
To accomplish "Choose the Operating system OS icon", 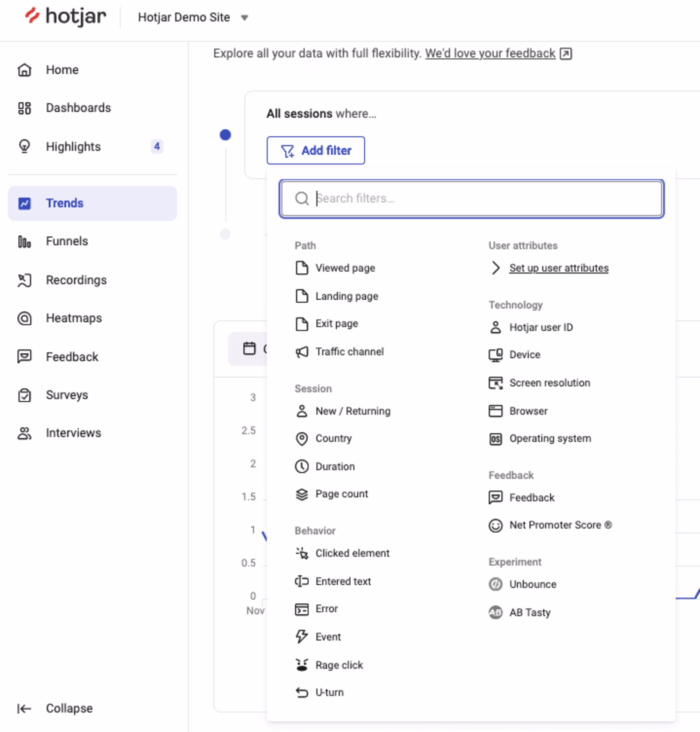I will coord(495,439).
